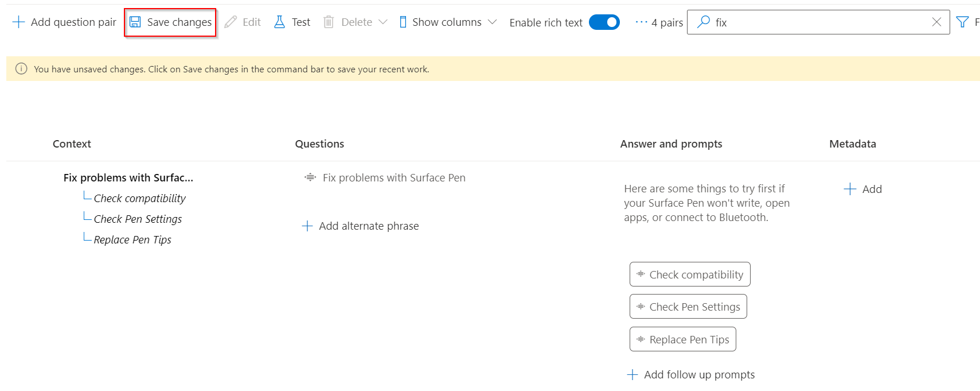Open Check compatibility in the context tree
This screenshot has width=980, height=391.
click(139, 199)
